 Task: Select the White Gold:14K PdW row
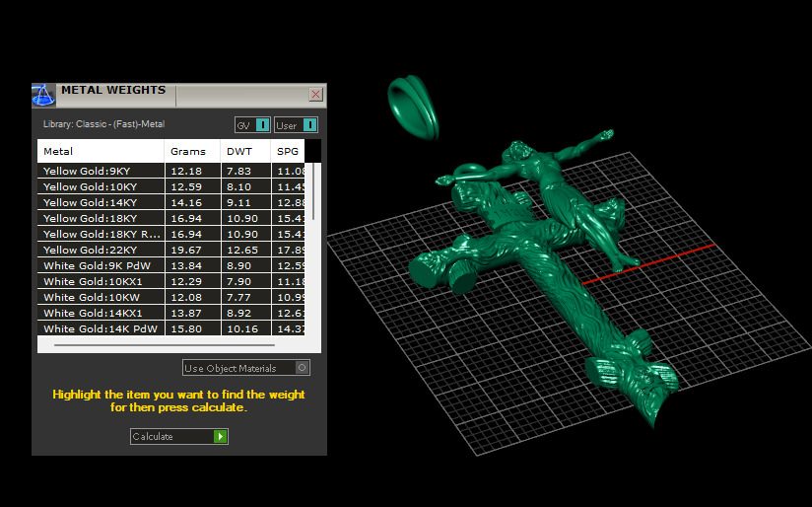170,328
